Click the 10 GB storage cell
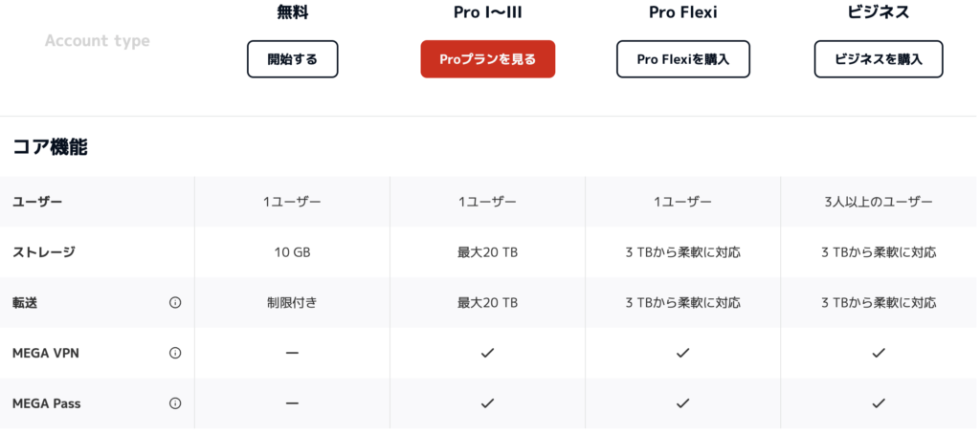 [x=292, y=252]
